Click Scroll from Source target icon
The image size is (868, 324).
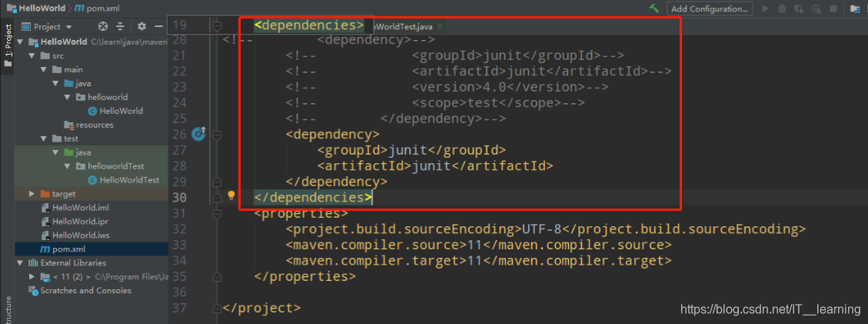tap(102, 26)
